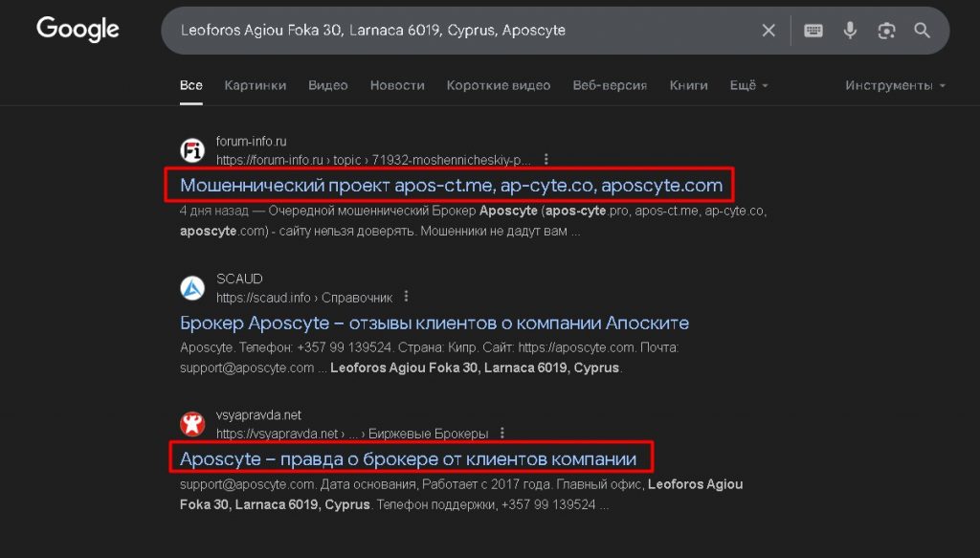Click snippet with Дата основания text

tap(461, 494)
